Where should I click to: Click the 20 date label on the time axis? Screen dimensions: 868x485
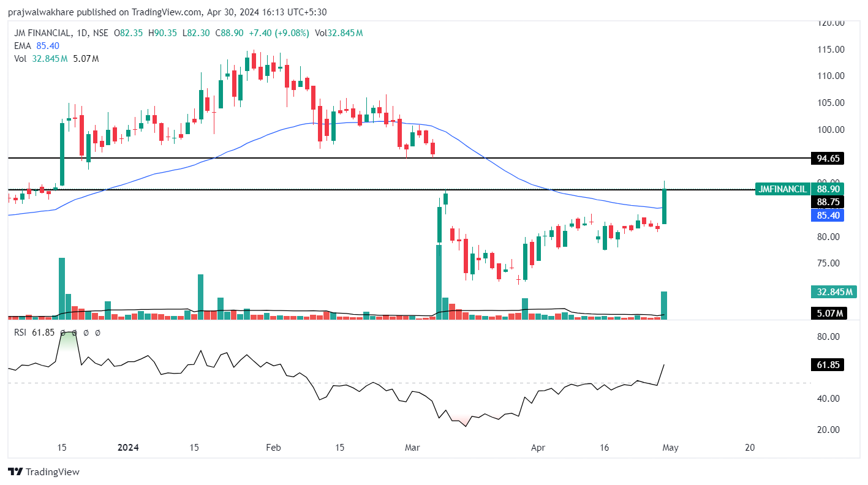point(750,448)
